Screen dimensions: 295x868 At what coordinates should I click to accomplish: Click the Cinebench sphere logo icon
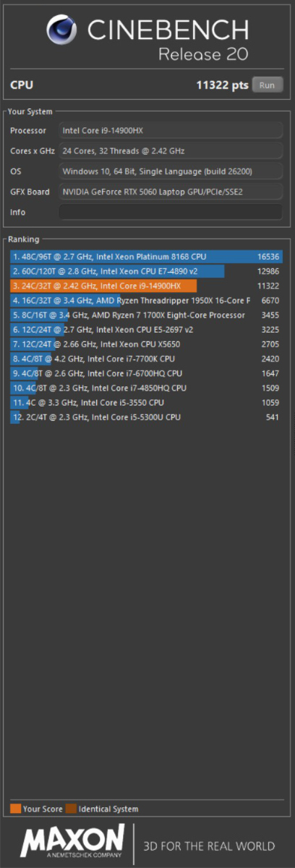63,30
